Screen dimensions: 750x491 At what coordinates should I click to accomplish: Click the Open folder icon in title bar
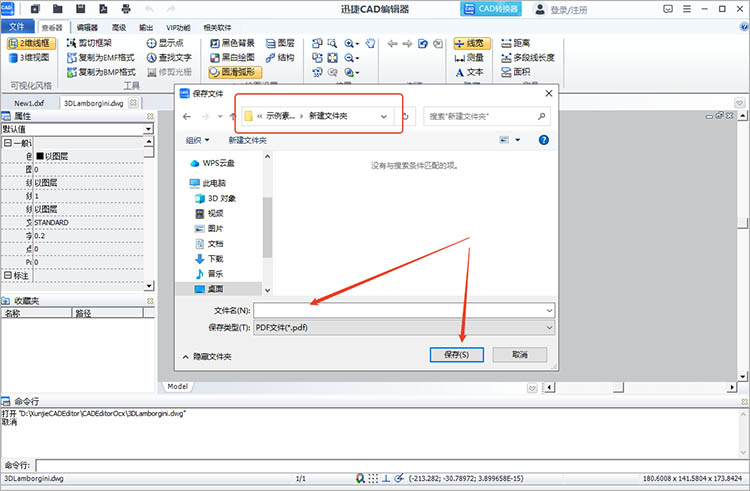coord(57,9)
